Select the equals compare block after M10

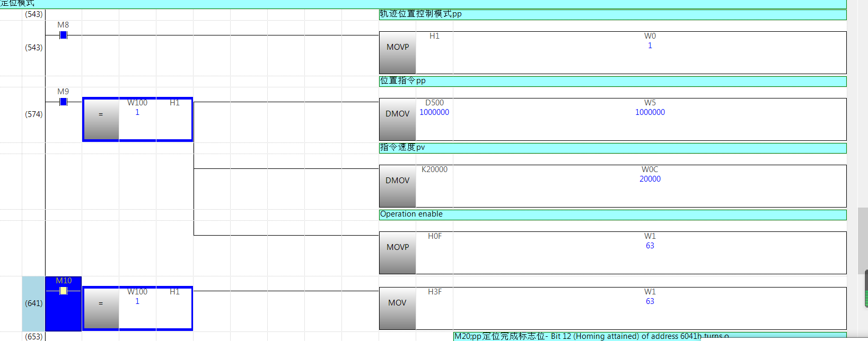[x=101, y=309]
